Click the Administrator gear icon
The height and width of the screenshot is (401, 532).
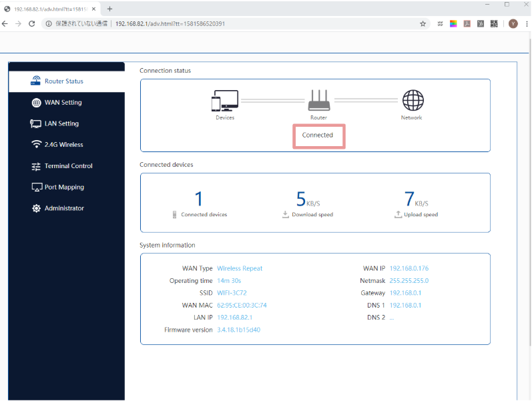point(36,208)
